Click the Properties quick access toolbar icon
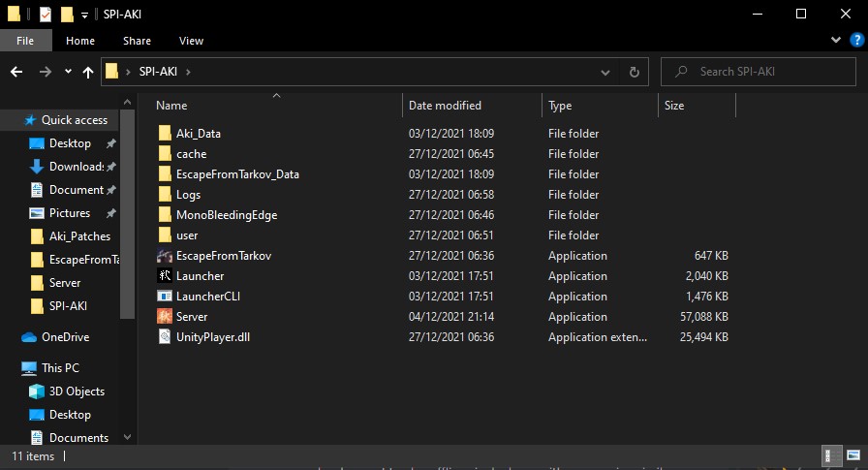 [x=46, y=15]
